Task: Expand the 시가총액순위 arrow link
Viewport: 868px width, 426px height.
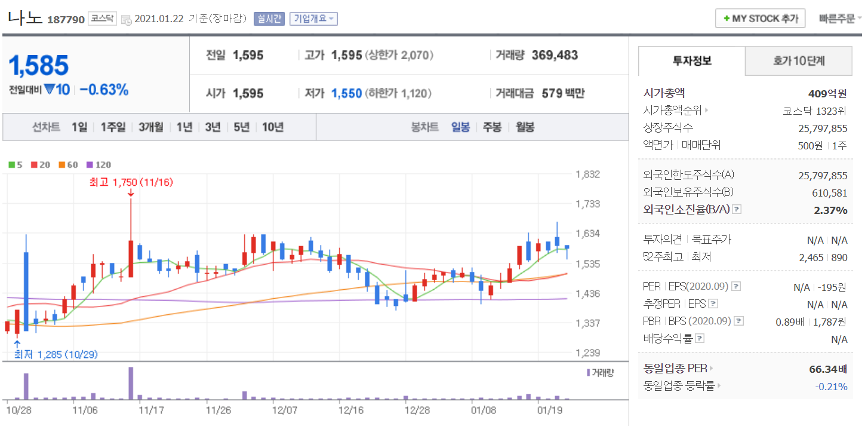Action: [x=707, y=111]
